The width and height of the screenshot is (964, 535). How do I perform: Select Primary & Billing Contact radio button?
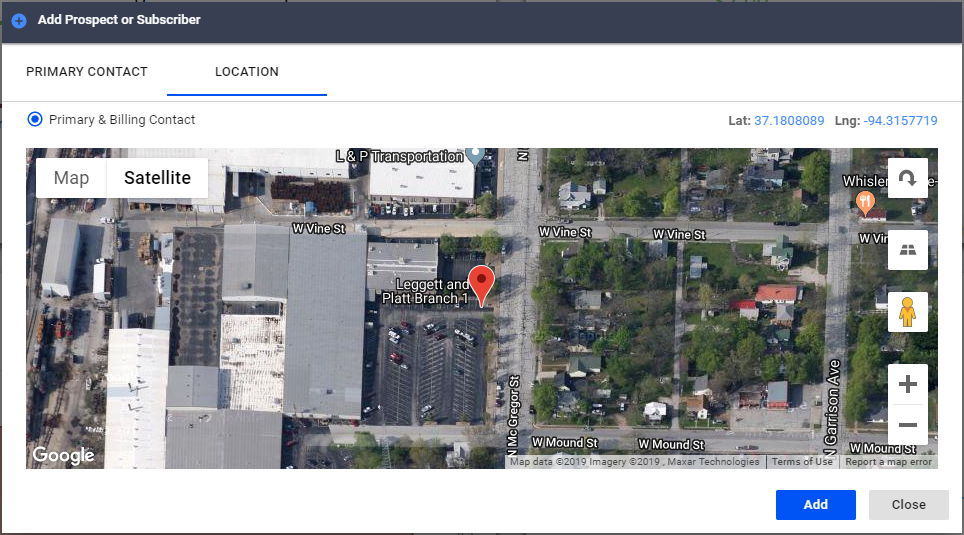pos(35,119)
